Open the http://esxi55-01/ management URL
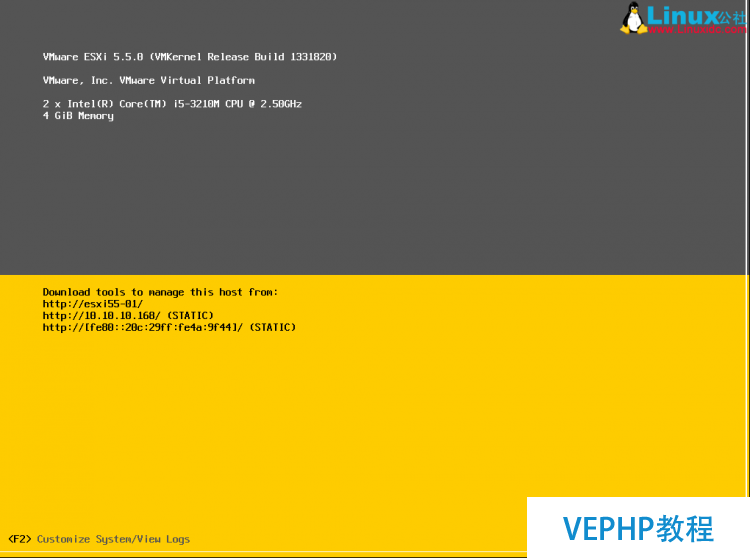 click(x=93, y=304)
